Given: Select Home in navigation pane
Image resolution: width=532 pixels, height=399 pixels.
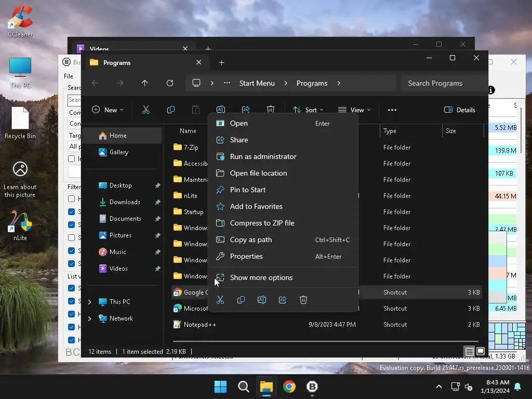Looking at the screenshot, I should point(122,136).
